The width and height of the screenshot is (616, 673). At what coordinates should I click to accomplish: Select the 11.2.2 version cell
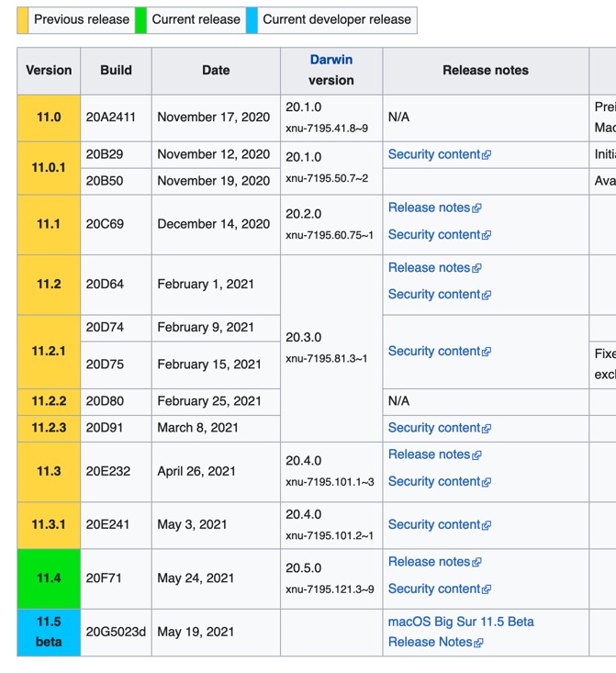coord(49,402)
